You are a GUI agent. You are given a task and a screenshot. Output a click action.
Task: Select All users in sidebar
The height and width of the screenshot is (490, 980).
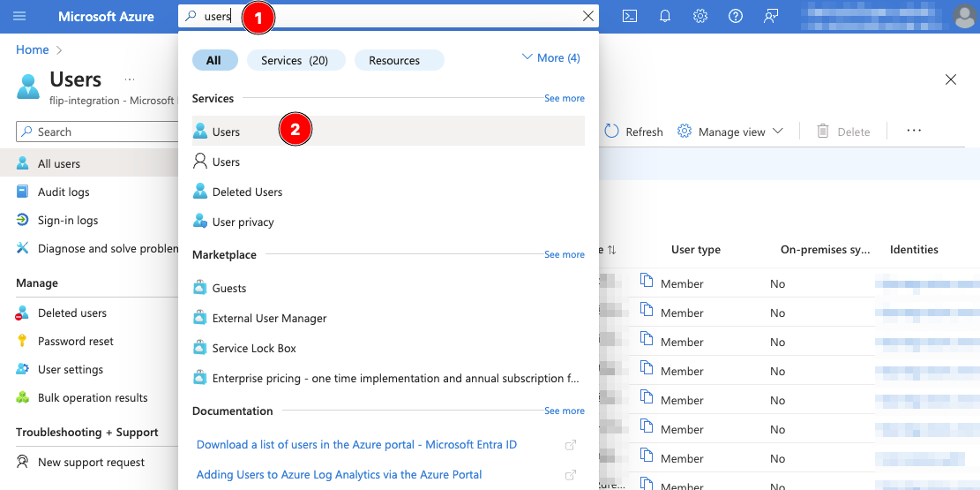coord(89,163)
